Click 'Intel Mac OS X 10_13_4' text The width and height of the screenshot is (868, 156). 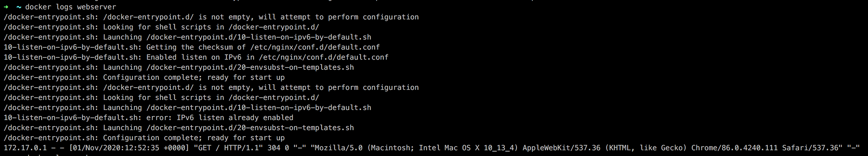tap(466, 148)
